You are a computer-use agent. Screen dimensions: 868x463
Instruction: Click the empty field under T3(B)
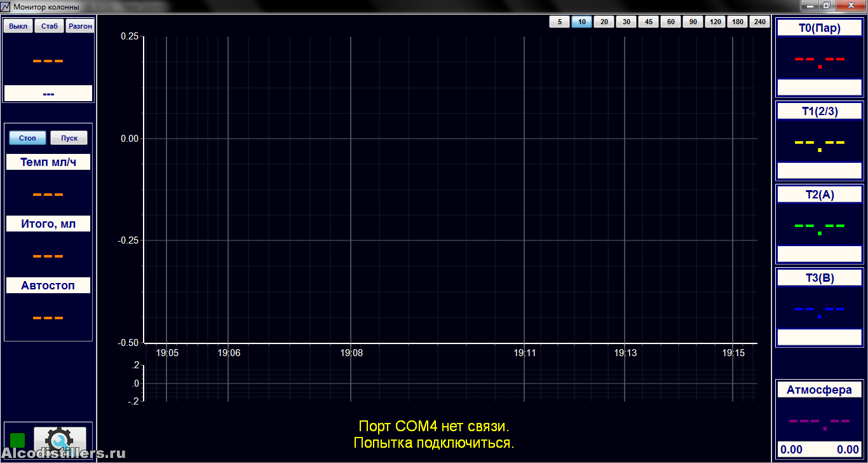click(x=820, y=337)
